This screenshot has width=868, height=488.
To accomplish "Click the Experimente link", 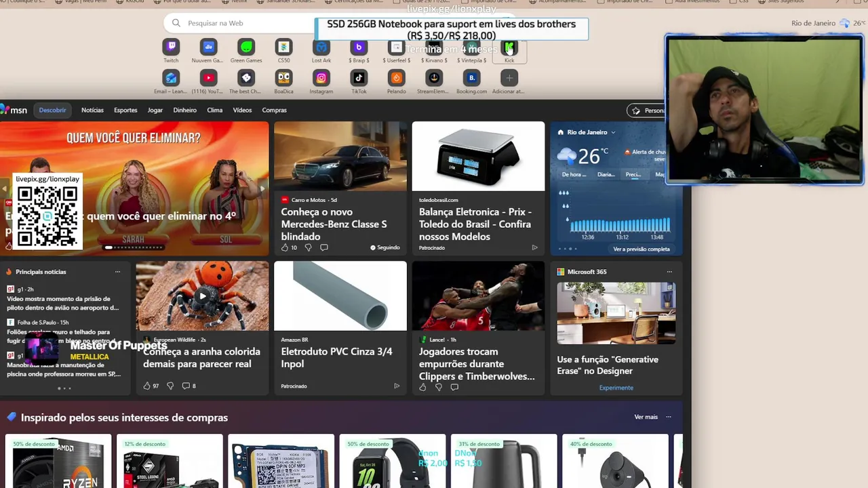I will click(616, 388).
